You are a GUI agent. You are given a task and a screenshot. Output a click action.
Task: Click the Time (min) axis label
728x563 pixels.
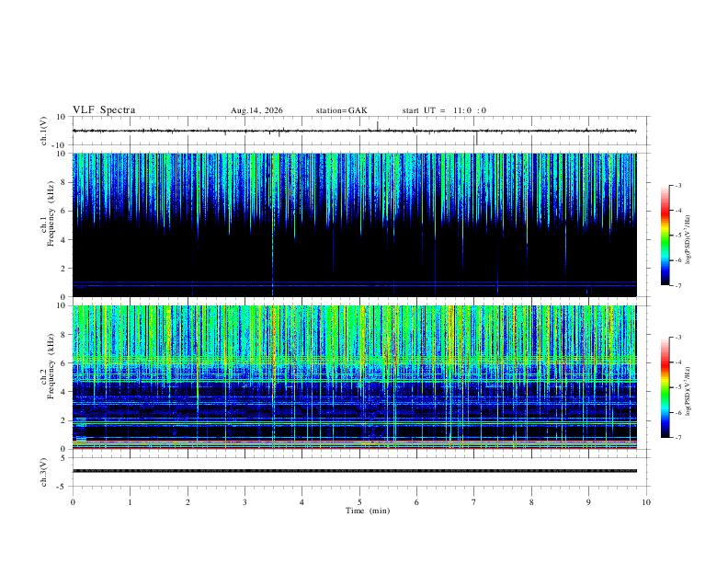368,511
